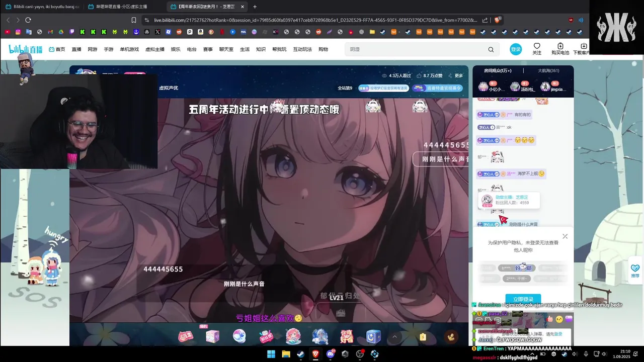Click the blue 登录 button
The width and height of the screenshot is (644, 362).
[516, 49]
